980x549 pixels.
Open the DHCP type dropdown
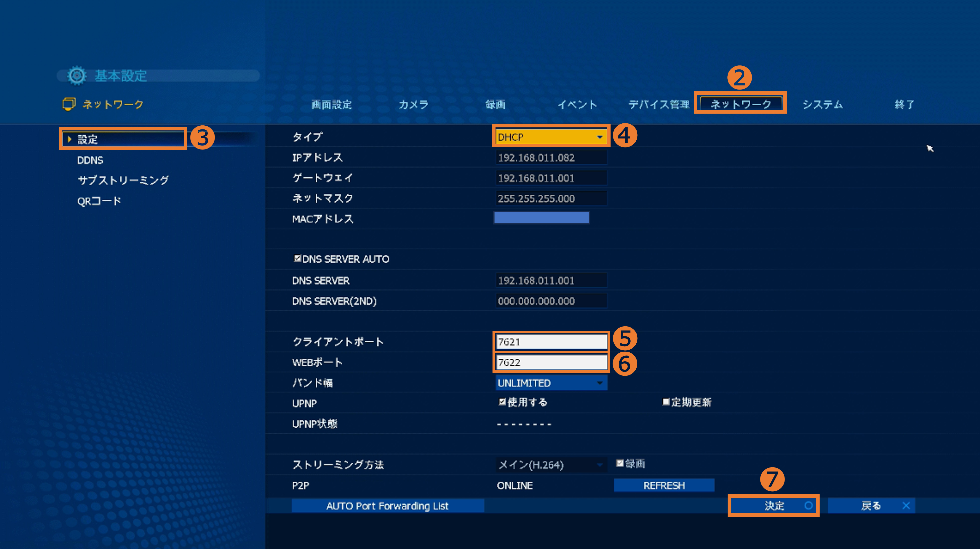click(551, 137)
